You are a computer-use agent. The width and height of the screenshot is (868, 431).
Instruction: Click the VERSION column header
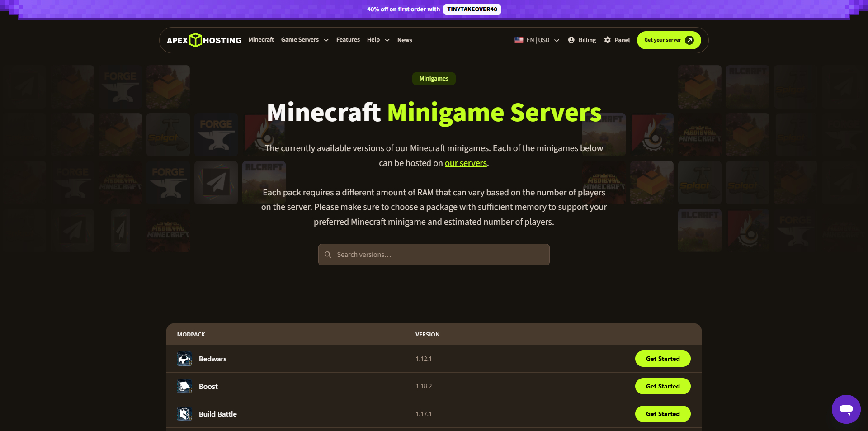428,335
